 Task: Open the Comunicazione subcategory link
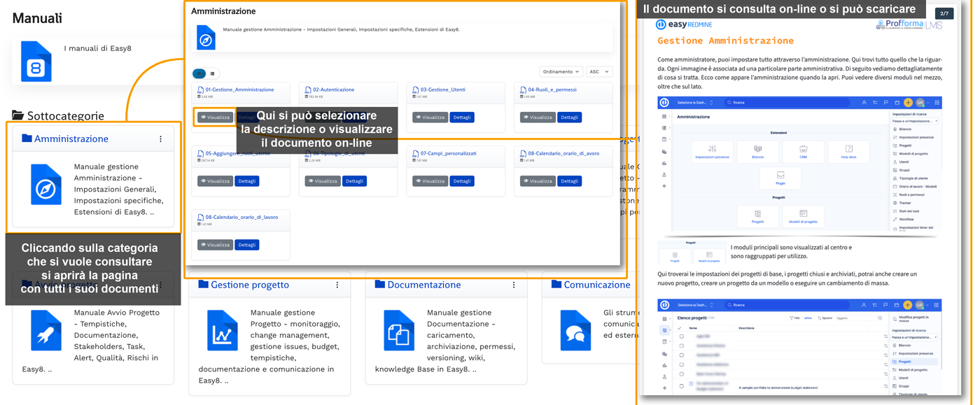(x=597, y=285)
